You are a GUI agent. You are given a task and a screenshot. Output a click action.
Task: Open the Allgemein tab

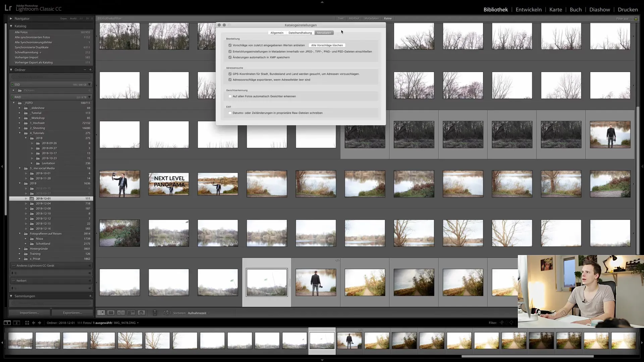277,33
